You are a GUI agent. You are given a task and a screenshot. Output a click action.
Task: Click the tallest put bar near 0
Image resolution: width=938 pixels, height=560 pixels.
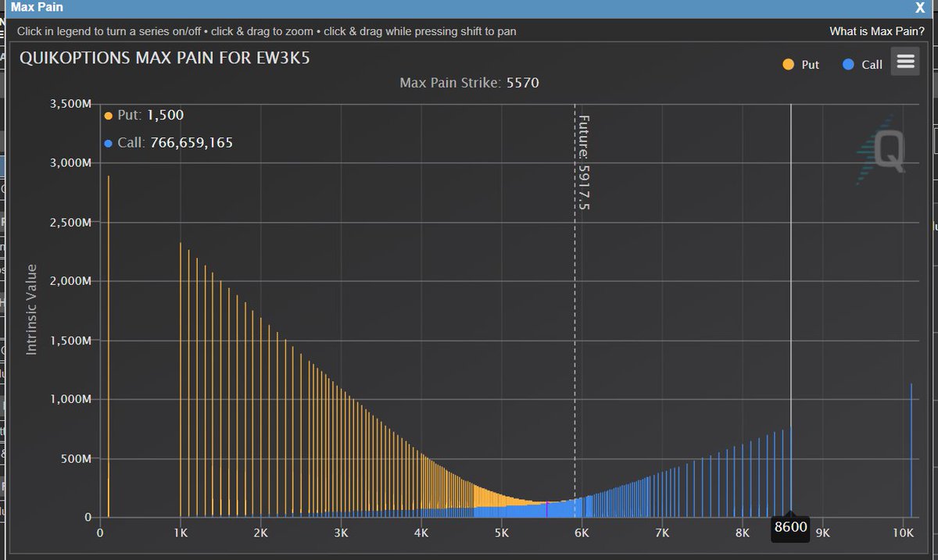pyautogui.click(x=108, y=346)
